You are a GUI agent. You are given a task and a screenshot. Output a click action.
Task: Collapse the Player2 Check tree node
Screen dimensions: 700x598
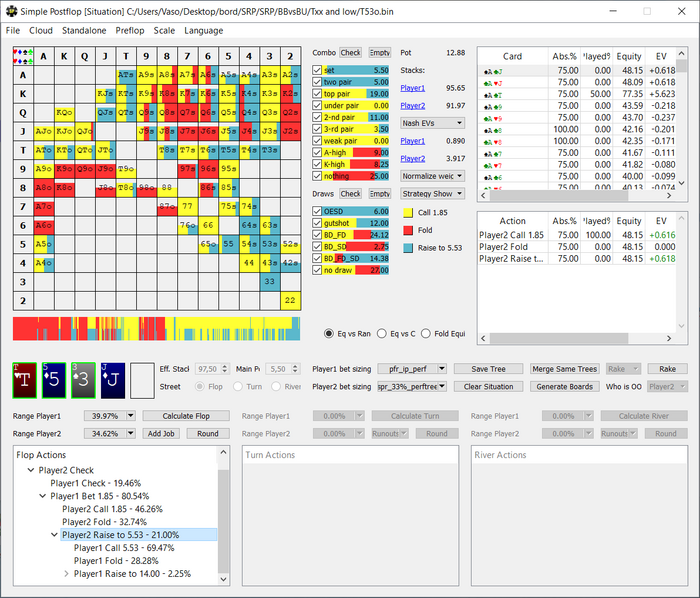31,470
